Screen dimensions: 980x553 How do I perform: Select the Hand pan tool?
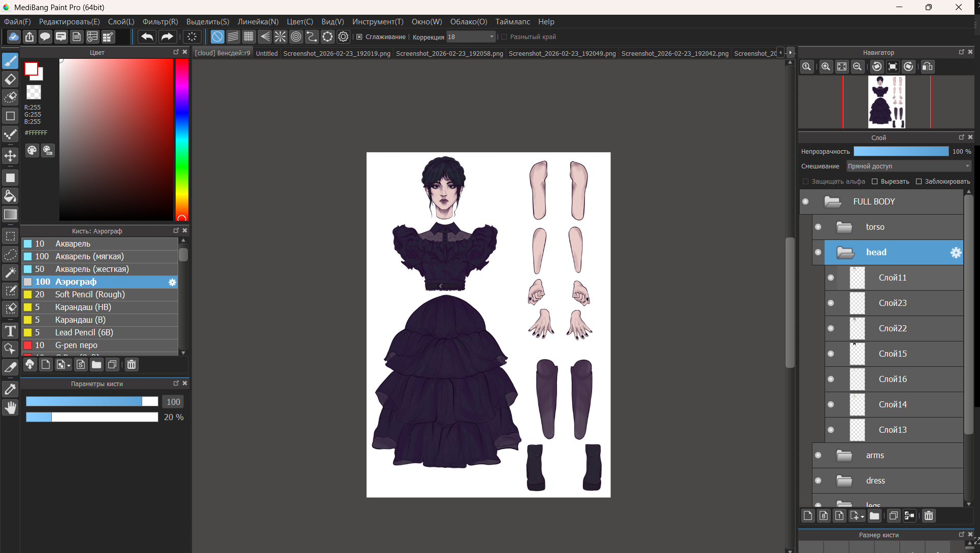10,407
